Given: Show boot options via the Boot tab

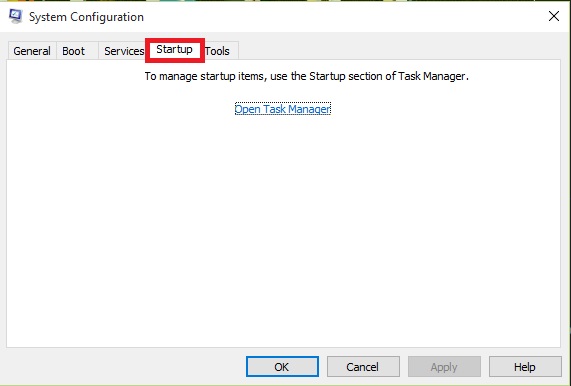Looking at the screenshot, I should 77,51.
